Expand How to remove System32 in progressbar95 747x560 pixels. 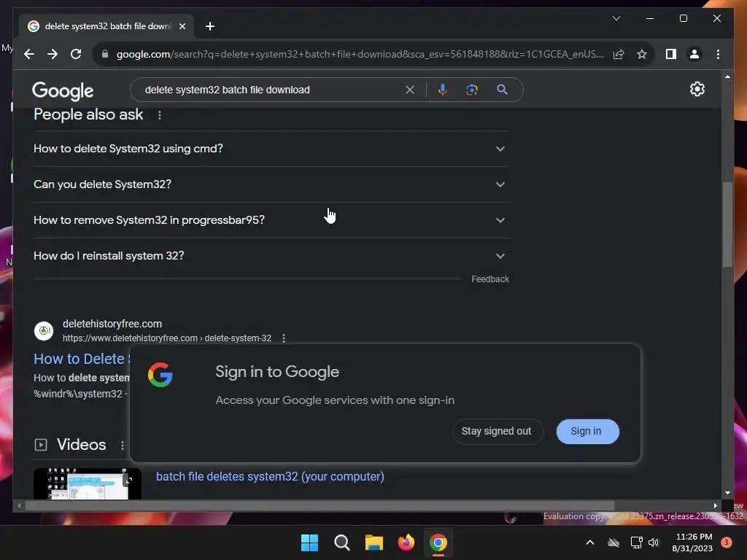[271, 220]
